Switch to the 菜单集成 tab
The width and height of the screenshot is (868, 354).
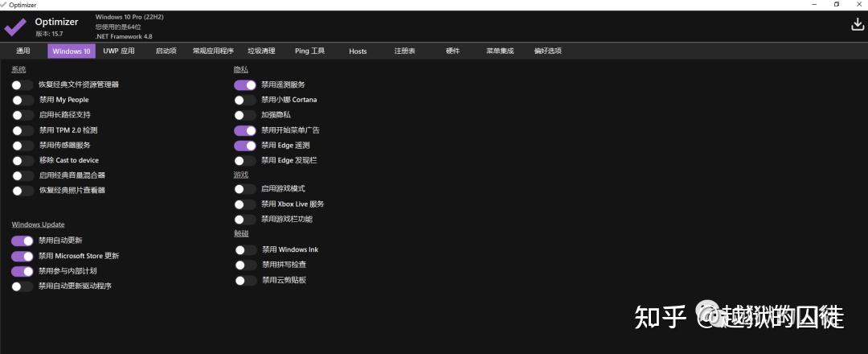click(x=501, y=51)
